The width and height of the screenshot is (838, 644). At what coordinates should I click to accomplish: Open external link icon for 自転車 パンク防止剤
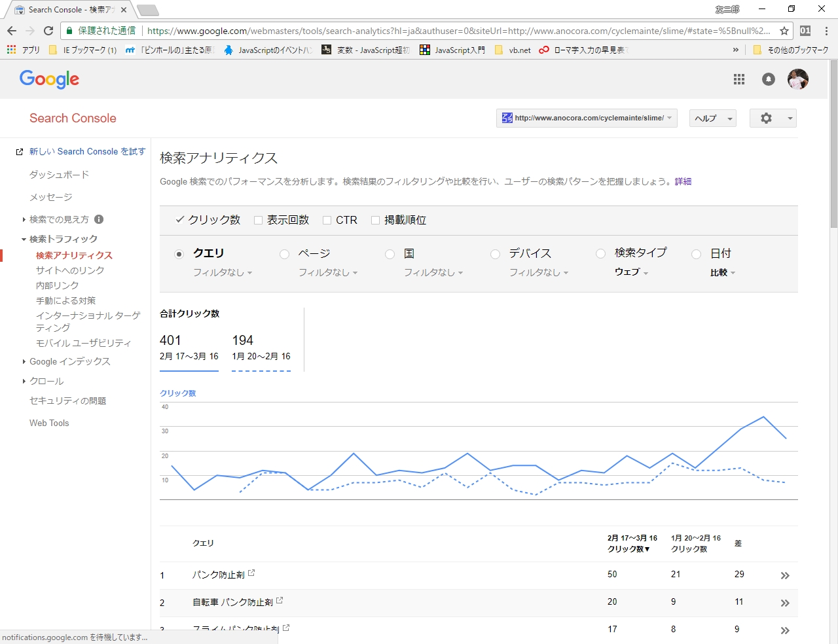[280, 600]
